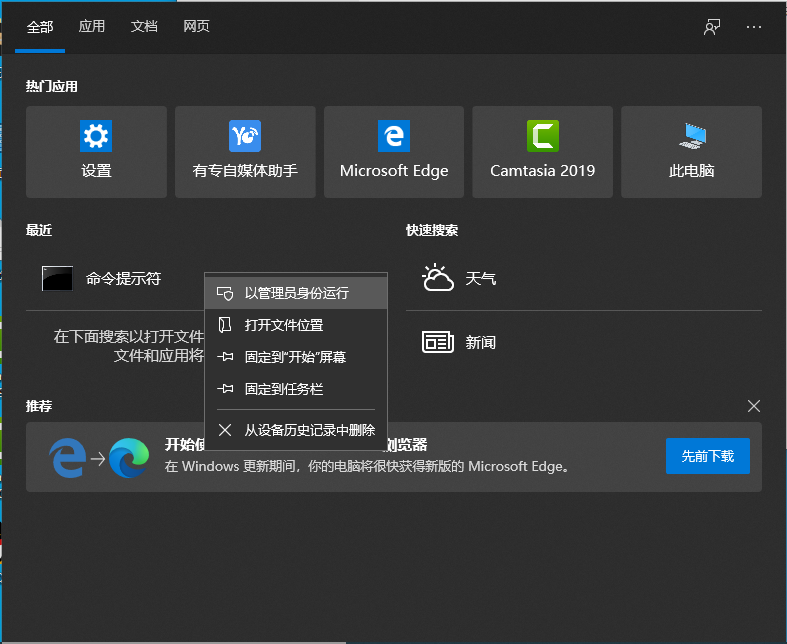The height and width of the screenshot is (644, 787).
Task: Click the 新闻 newspaper icon
Action: 438,342
